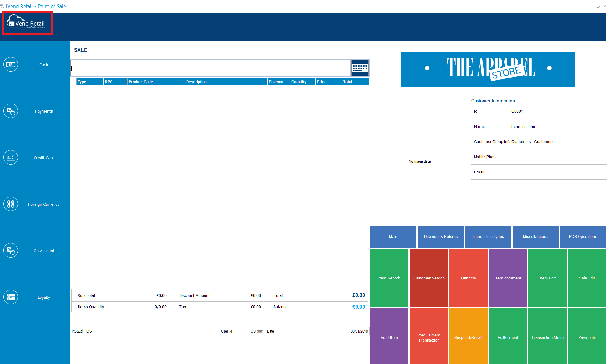The width and height of the screenshot is (607, 364).
Task: Click the UPC column header
Action: pos(115,82)
